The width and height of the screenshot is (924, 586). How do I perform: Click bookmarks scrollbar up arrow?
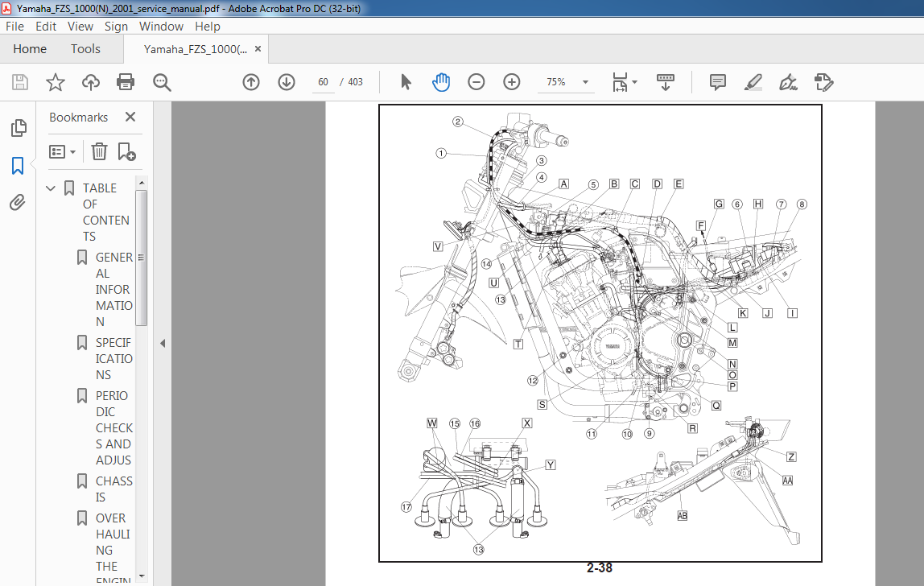142,183
